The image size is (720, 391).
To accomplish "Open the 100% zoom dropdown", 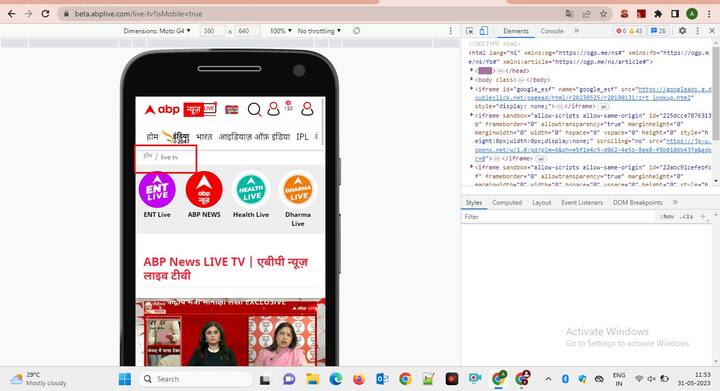I will click(x=281, y=31).
